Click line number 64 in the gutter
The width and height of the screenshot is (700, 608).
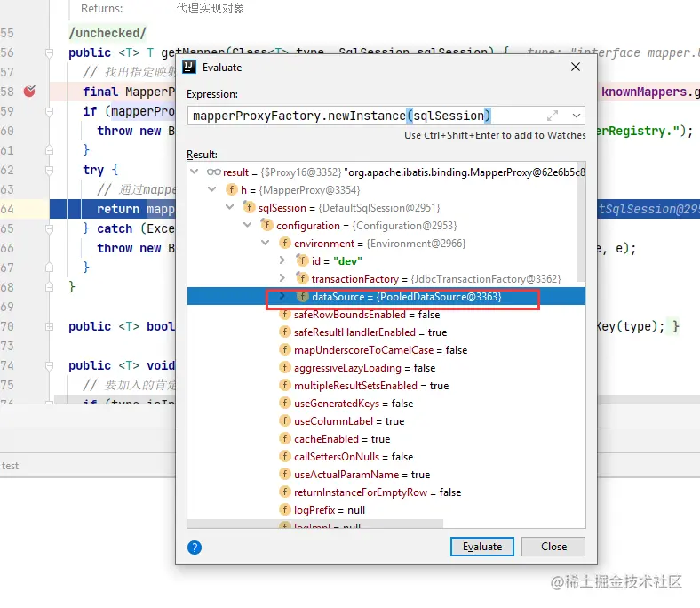(x=7, y=209)
